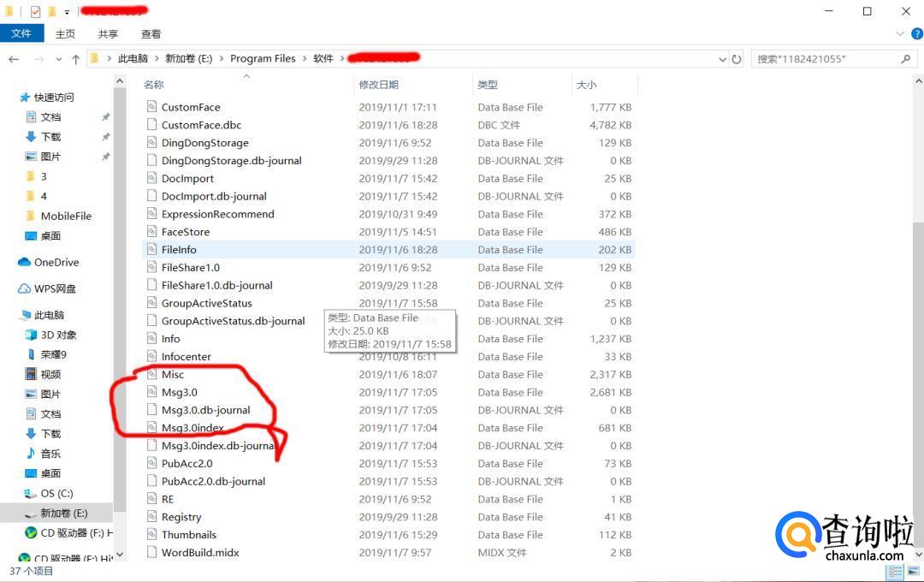This screenshot has height=582, width=924.
Task: Select the Msg3.0.db-journal file name
Action: coord(205,410)
